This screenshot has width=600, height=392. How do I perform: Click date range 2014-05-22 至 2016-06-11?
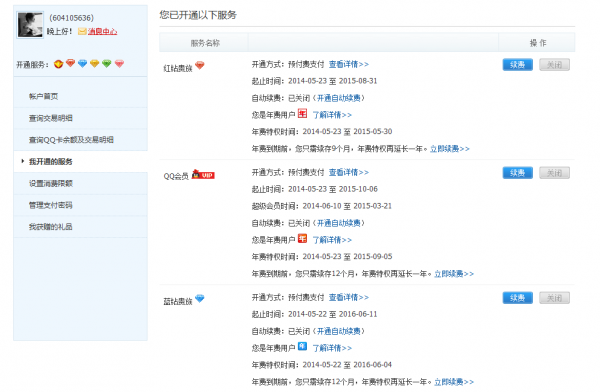(333, 314)
